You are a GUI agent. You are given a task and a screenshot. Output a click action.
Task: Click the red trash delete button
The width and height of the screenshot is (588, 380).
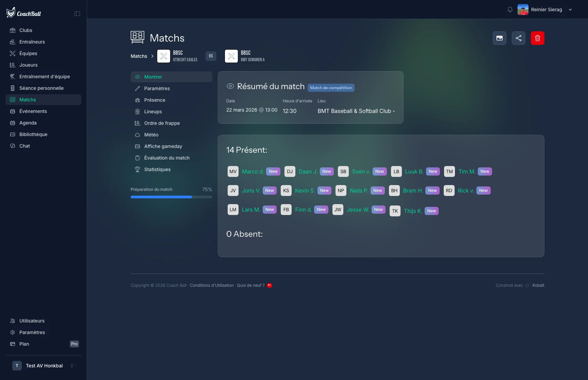pyautogui.click(x=537, y=38)
